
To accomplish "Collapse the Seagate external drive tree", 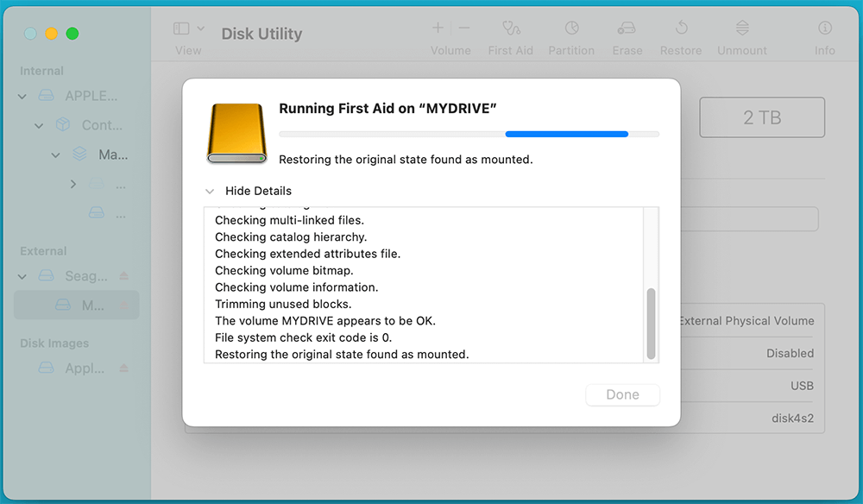I will pos(22,276).
